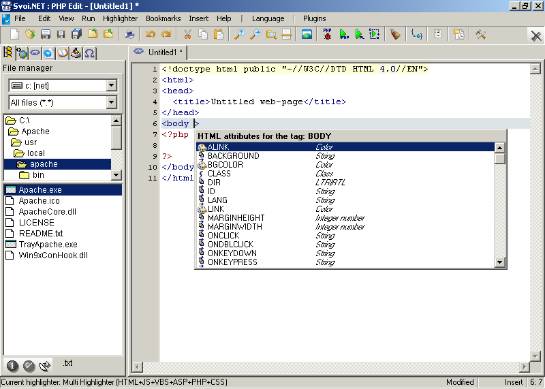Viewport: 545px width, 389px height.
Task: Click the info circle icon below file list
Action: coord(13,365)
